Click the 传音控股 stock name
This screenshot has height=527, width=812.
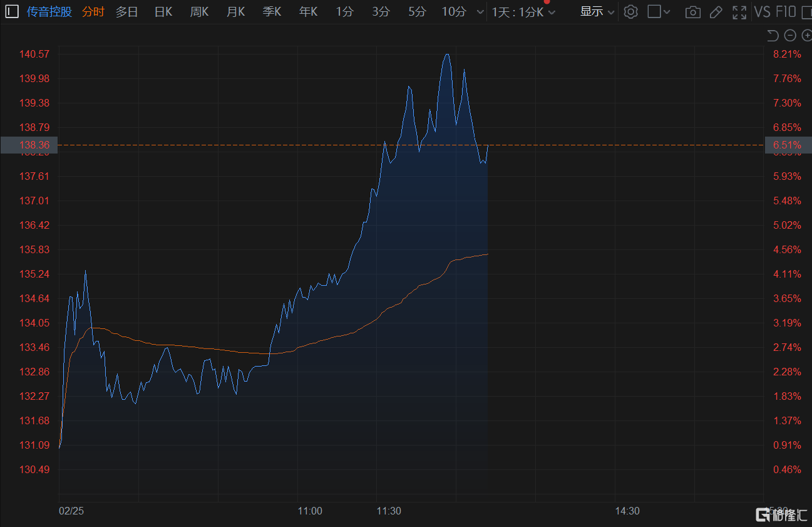(x=49, y=12)
